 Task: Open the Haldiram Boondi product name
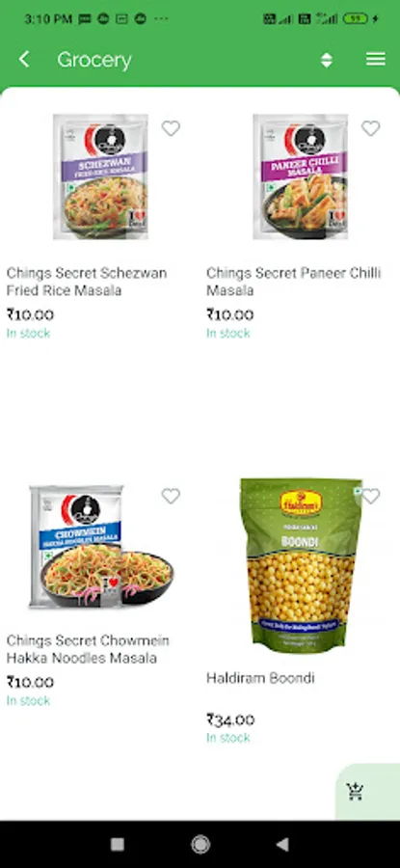[x=260, y=678]
